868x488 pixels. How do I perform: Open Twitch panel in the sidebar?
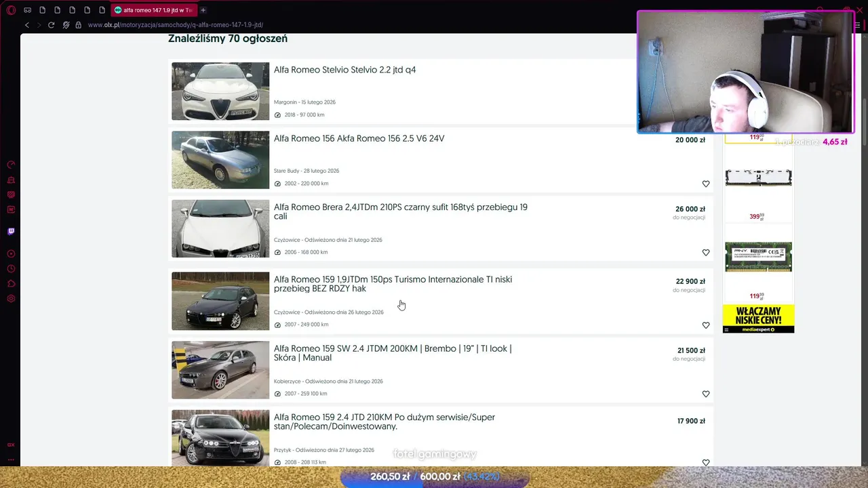click(x=11, y=231)
